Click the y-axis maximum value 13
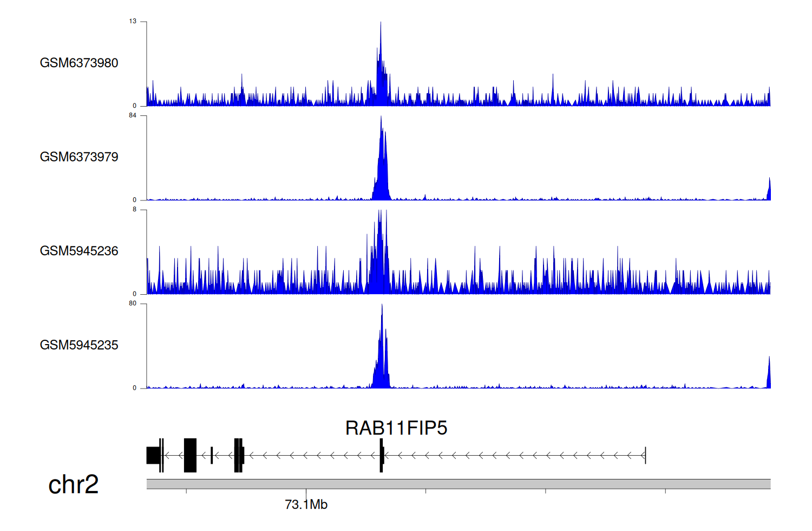 pyautogui.click(x=133, y=21)
